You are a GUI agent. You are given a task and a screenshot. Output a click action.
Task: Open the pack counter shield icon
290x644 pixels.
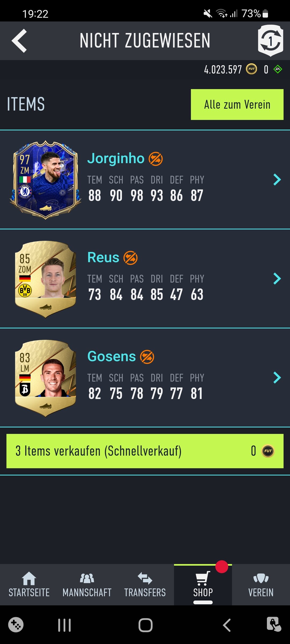(x=270, y=41)
